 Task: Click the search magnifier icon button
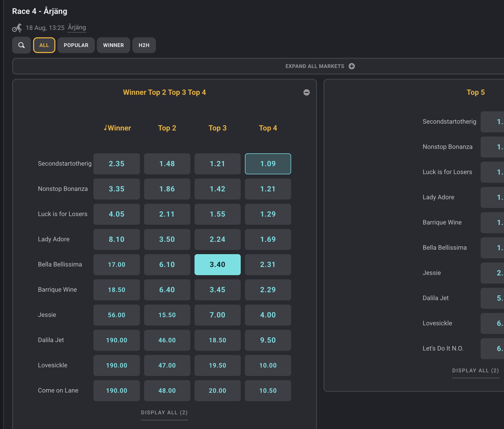click(22, 45)
